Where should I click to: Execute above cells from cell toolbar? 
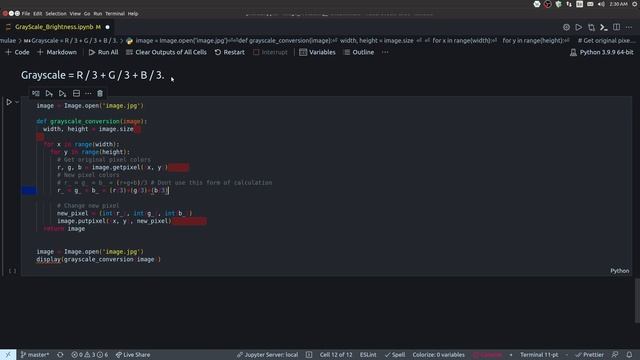coord(49,93)
